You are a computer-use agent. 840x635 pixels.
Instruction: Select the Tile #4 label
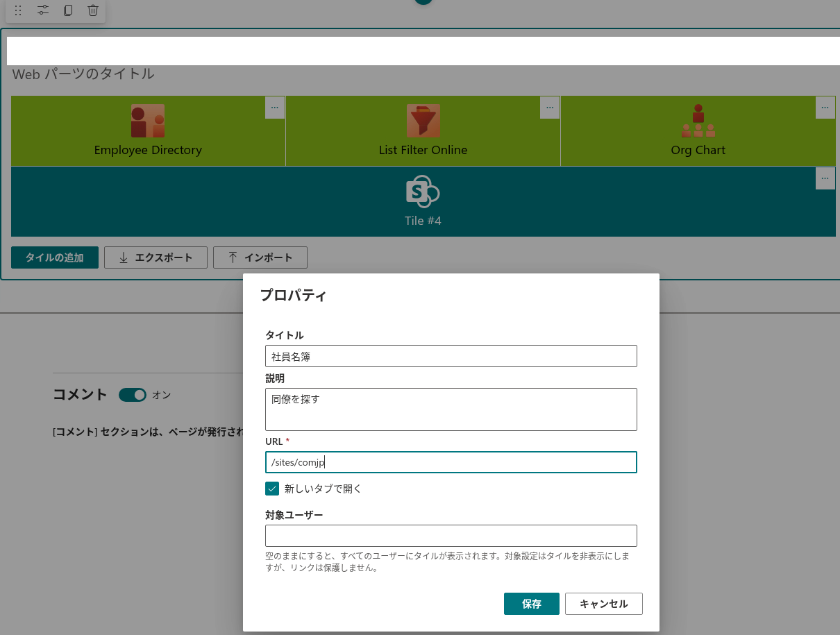tap(423, 221)
